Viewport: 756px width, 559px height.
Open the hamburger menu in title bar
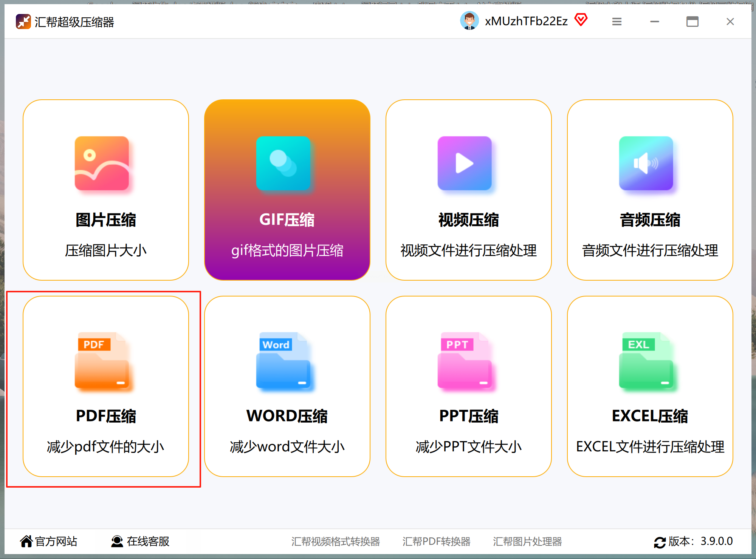pyautogui.click(x=617, y=22)
